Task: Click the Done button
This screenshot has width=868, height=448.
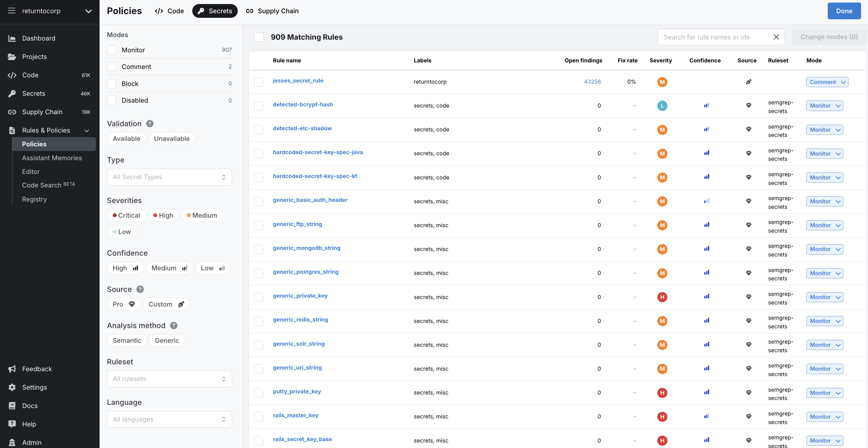Action: click(x=844, y=11)
